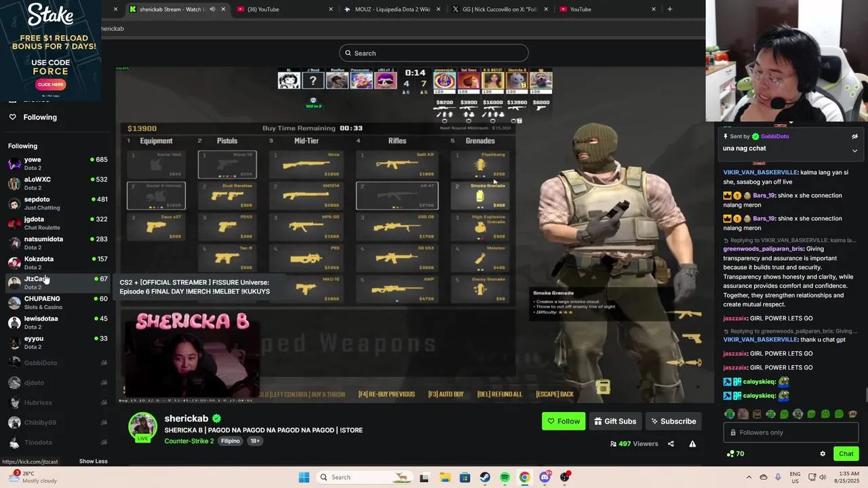Click the stream video player
Screen dimensions: 868x488
[414, 234]
